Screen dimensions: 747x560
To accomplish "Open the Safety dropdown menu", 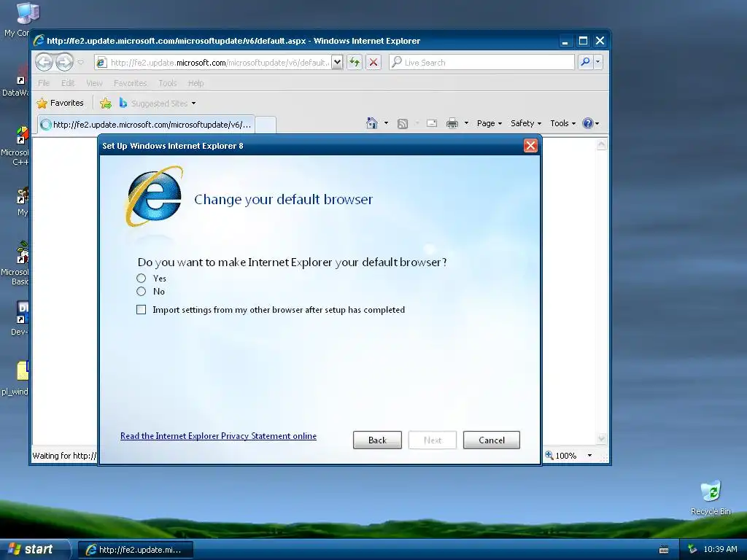I will pos(526,123).
